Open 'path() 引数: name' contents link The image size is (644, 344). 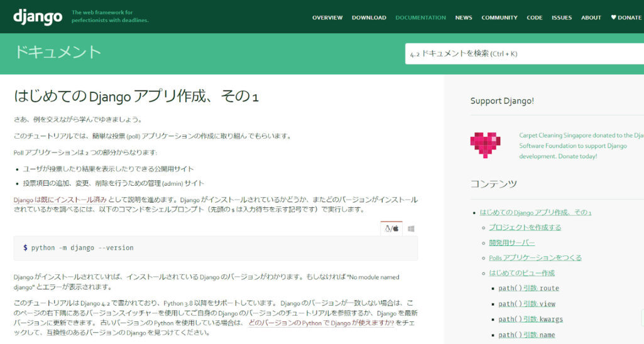527,335
